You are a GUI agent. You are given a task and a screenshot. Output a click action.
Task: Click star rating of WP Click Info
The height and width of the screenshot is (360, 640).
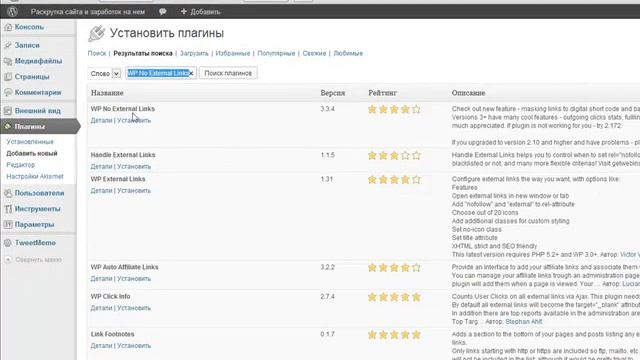(394, 297)
